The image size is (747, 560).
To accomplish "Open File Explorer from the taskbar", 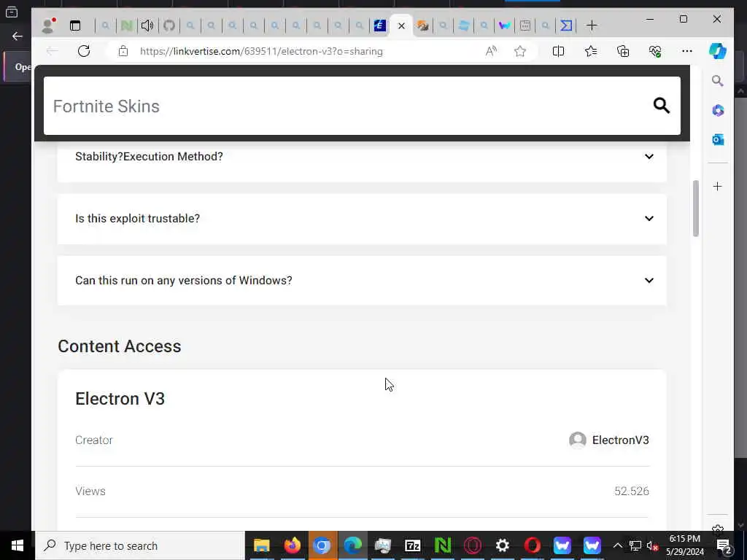I will (262, 545).
